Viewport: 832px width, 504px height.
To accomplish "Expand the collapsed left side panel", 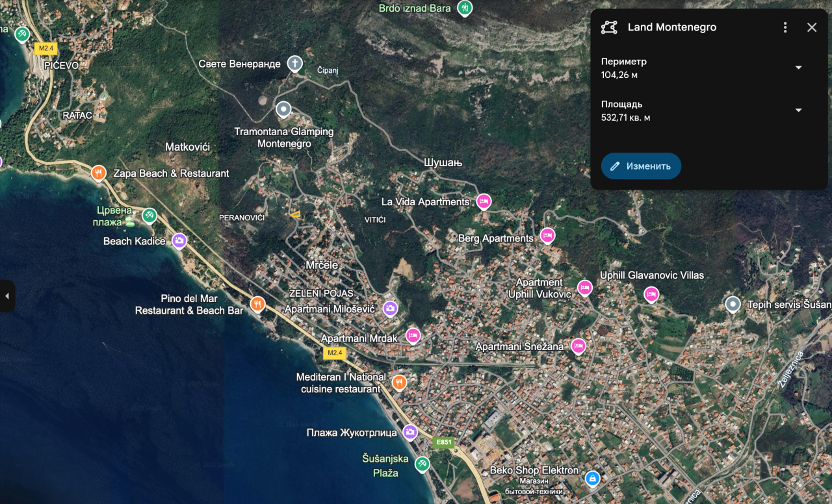I will click(x=7, y=296).
